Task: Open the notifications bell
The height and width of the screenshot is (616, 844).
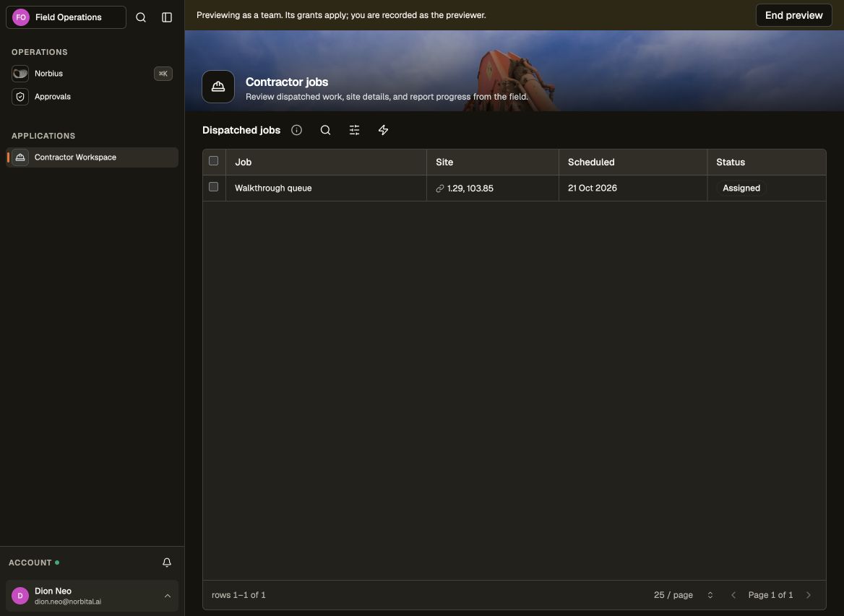Action: [x=167, y=563]
